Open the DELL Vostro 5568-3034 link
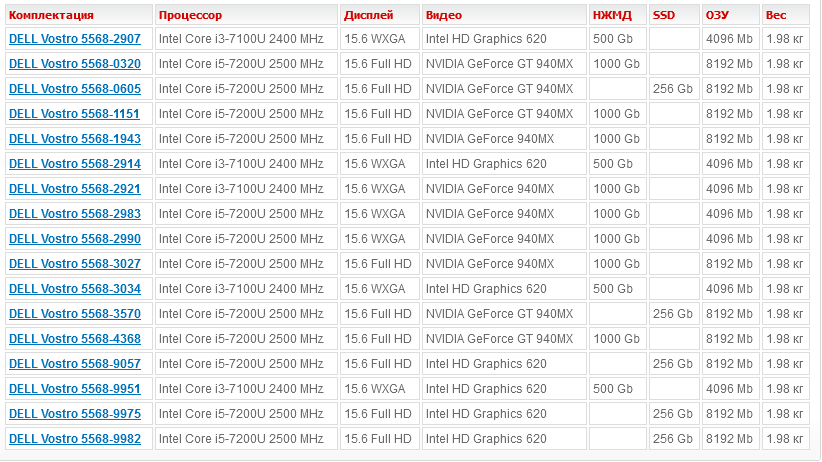This screenshot has width=822, height=462. click(75, 289)
